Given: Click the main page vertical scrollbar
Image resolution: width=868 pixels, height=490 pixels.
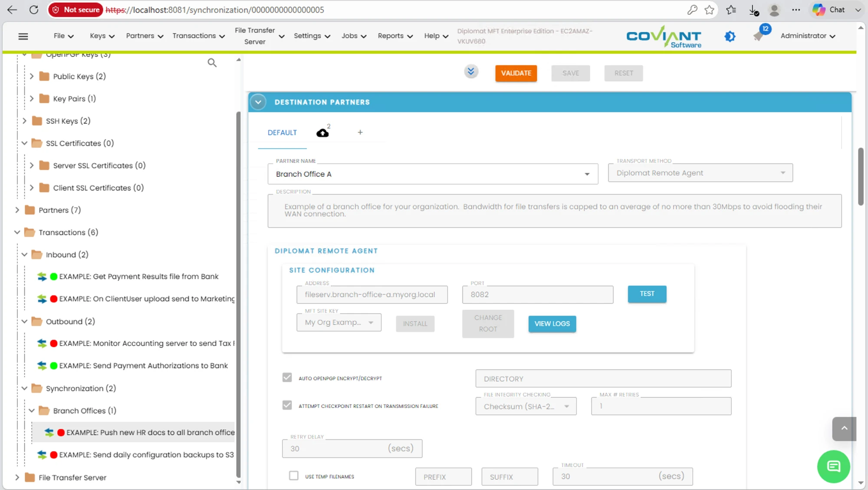Looking at the screenshot, I should tap(861, 176).
